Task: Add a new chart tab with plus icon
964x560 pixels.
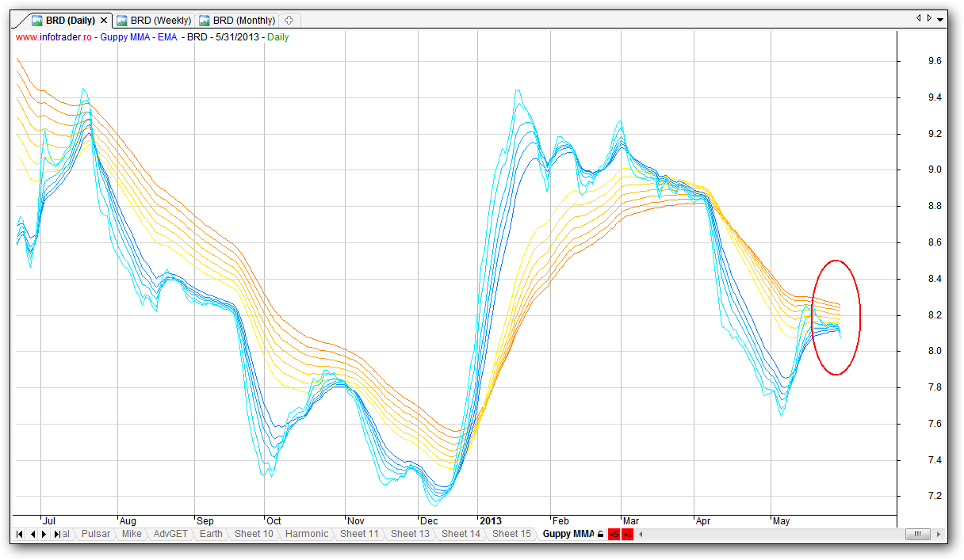Action: click(x=289, y=21)
